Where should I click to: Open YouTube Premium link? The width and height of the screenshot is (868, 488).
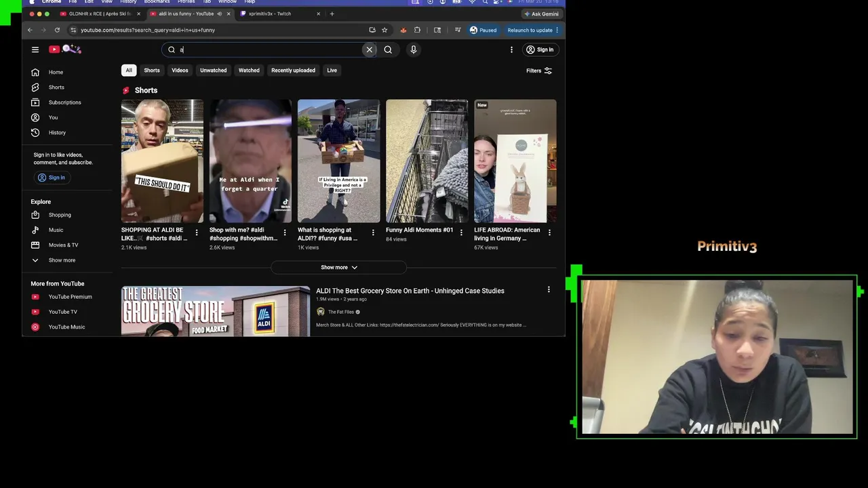point(71,297)
